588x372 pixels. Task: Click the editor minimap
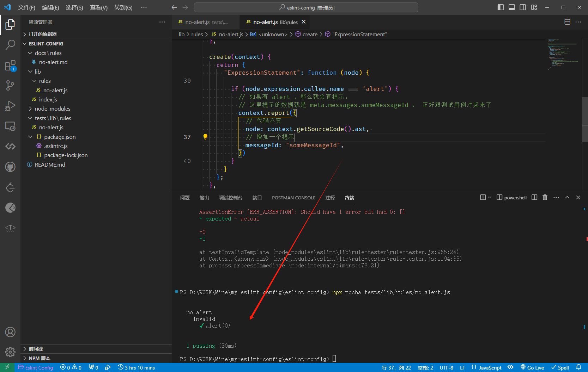[x=563, y=55]
